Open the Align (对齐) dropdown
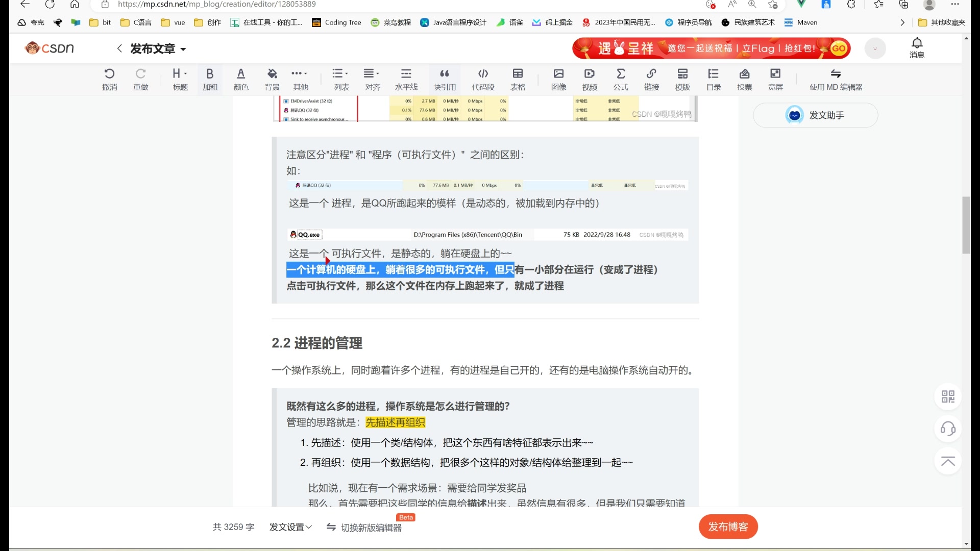This screenshot has height=551, width=980. 372,80
